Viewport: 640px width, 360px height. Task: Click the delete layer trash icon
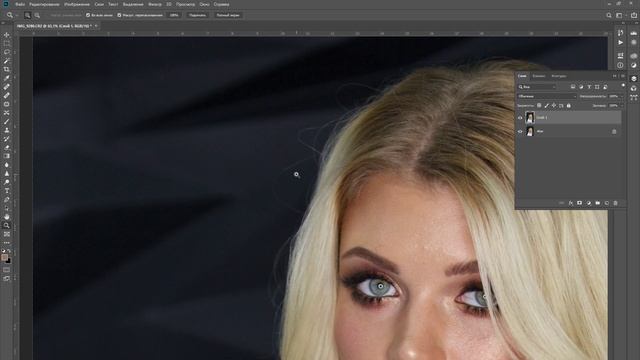pos(616,203)
